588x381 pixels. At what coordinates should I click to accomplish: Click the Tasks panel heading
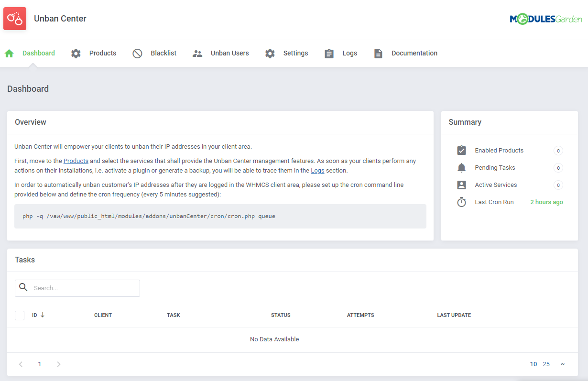point(25,260)
